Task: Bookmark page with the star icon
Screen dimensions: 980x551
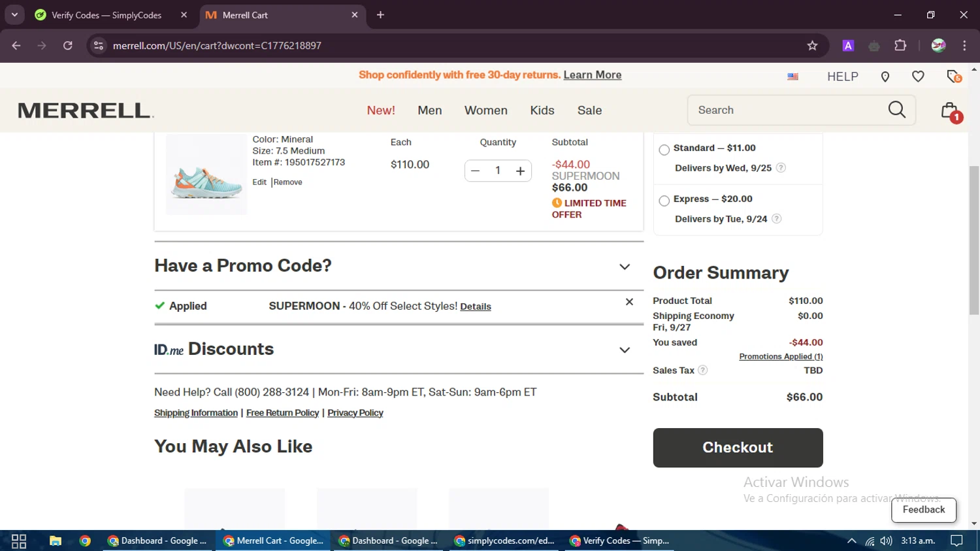Action: [812, 46]
